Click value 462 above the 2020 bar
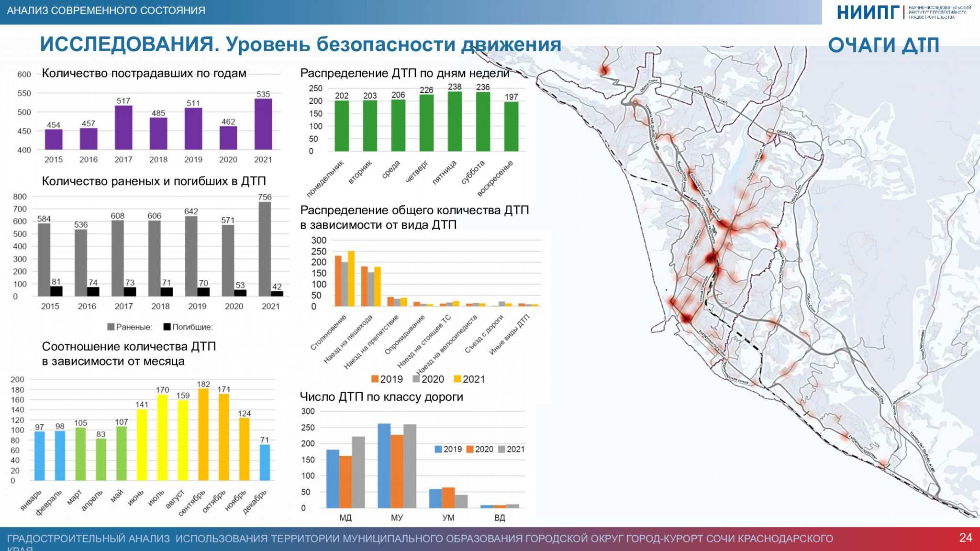 pyautogui.click(x=228, y=121)
